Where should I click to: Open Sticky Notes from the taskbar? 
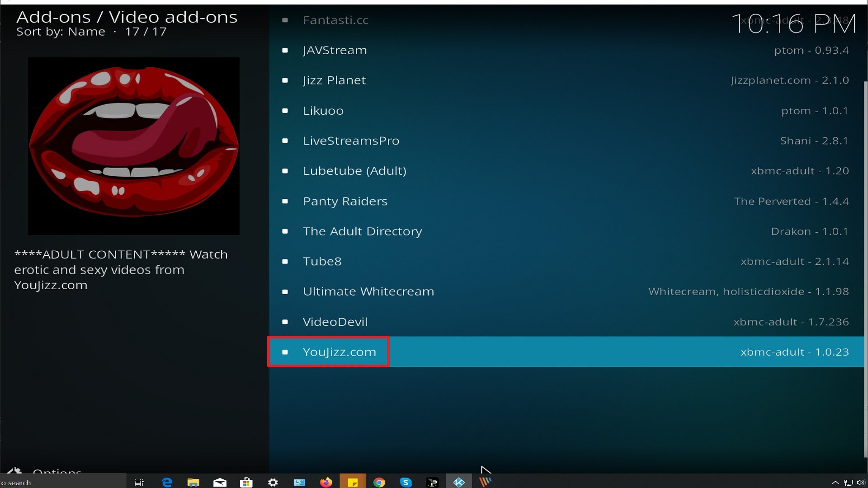pyautogui.click(x=353, y=482)
